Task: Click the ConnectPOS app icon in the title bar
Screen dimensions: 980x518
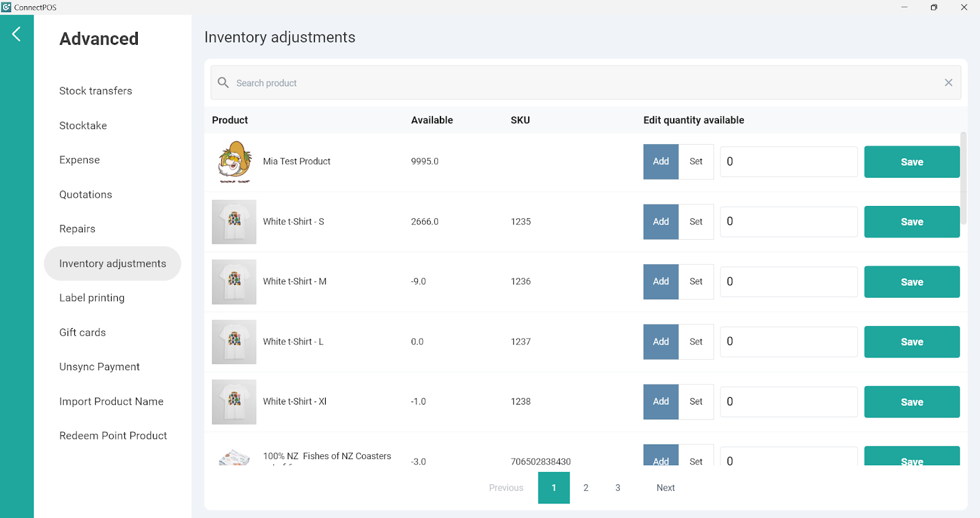Action: (6, 7)
